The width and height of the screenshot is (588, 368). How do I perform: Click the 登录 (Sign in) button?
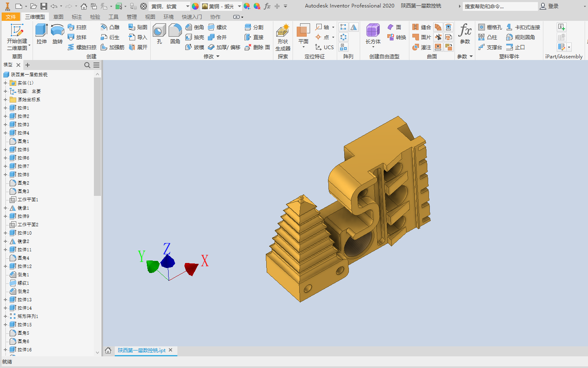click(550, 6)
